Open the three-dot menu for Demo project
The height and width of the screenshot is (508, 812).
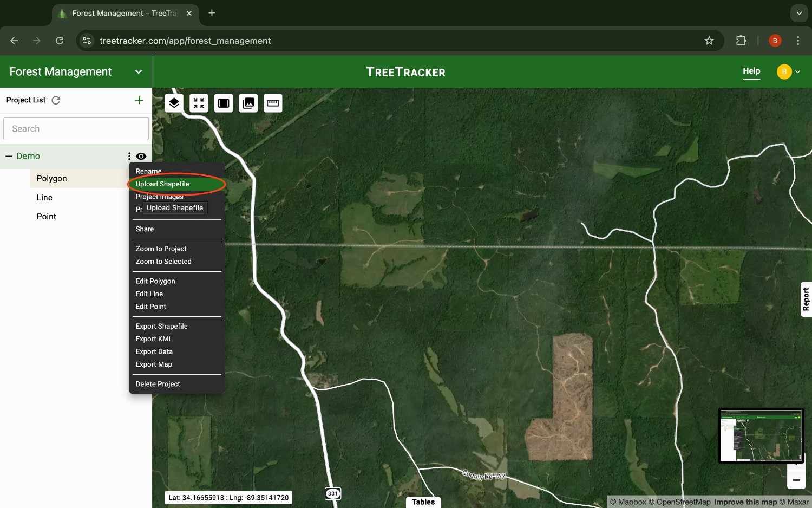[x=128, y=156]
